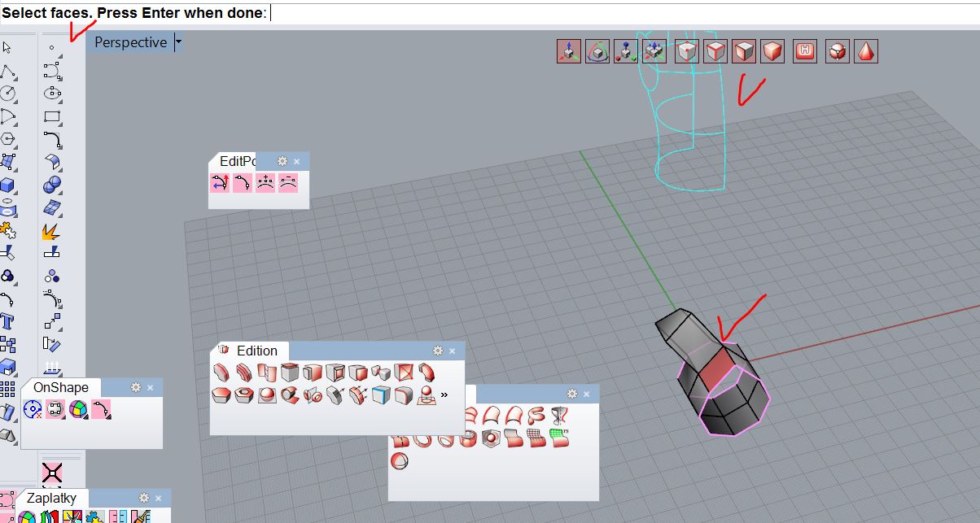The image size is (980, 523).
Task: Click the bent elbow pipe icon in Edition
Action: click(427, 373)
